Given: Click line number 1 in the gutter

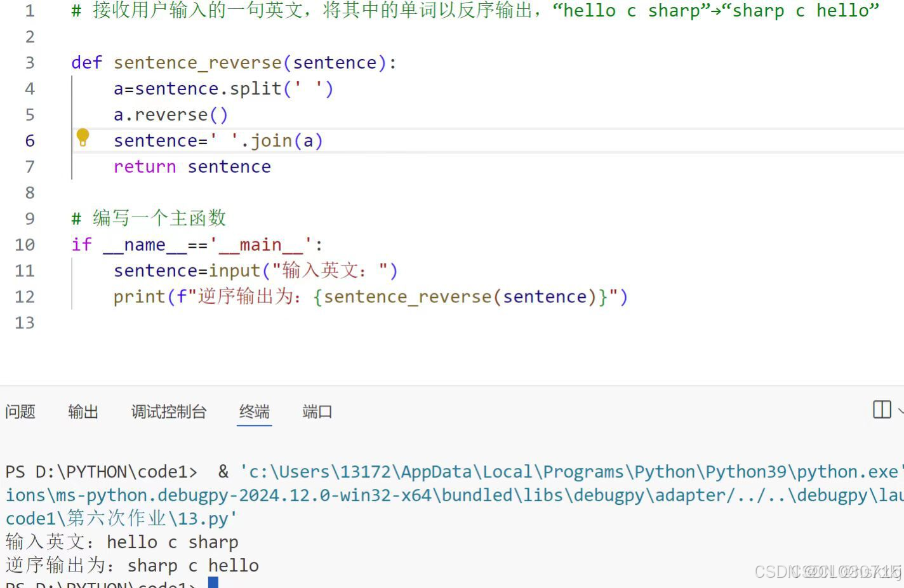Looking at the screenshot, I should click(x=30, y=11).
